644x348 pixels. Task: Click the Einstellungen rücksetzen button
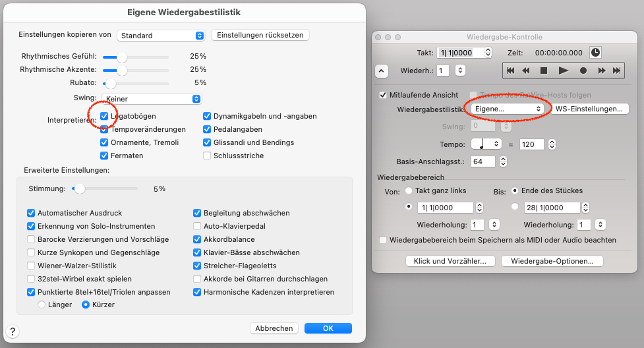[260, 36]
